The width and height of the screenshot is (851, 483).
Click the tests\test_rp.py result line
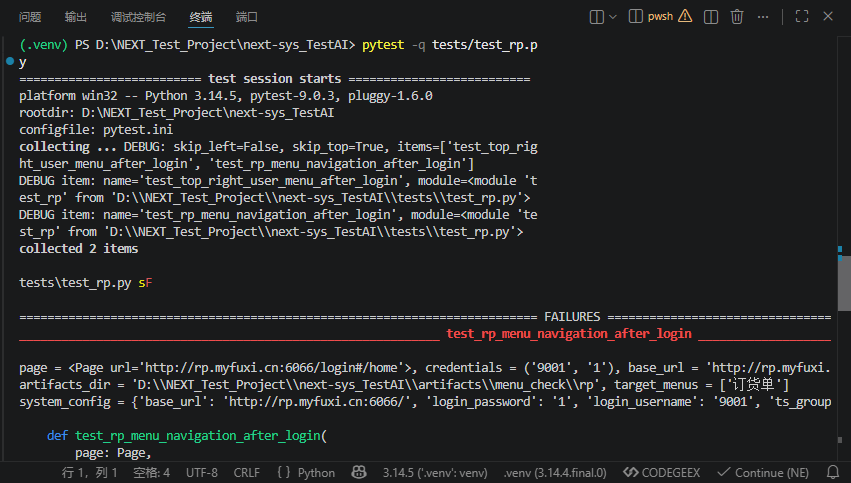(86, 283)
